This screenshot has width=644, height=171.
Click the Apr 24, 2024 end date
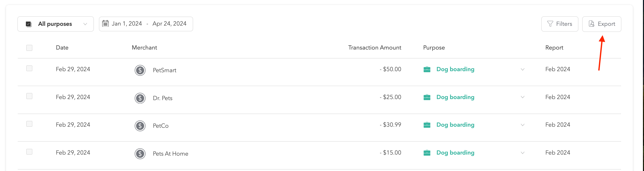[169, 24]
